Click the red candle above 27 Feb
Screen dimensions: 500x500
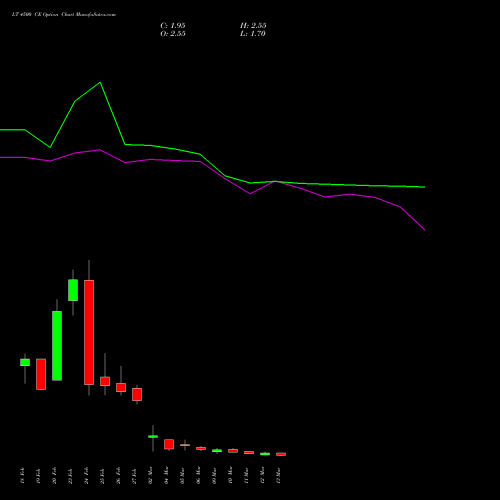pyautogui.click(x=137, y=394)
